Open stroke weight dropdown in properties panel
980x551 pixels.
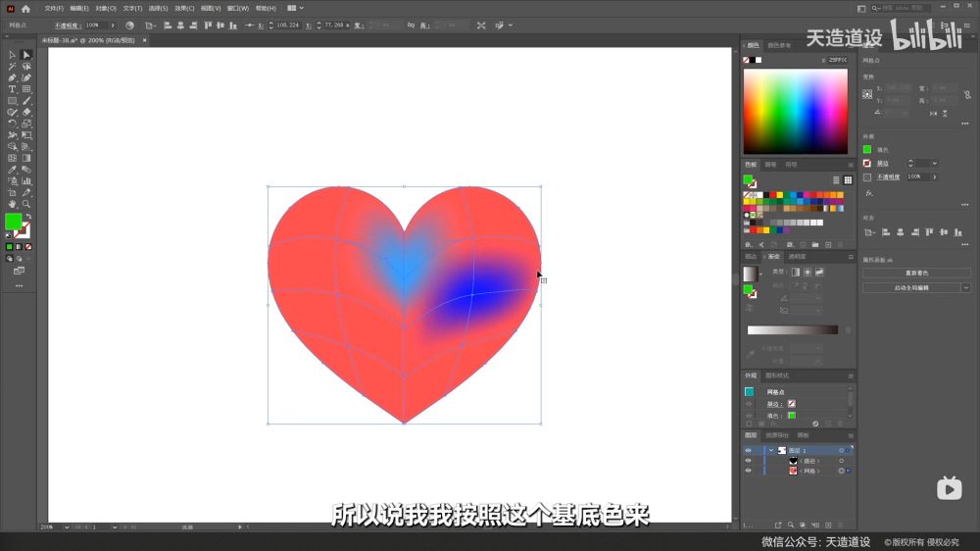[x=934, y=163]
